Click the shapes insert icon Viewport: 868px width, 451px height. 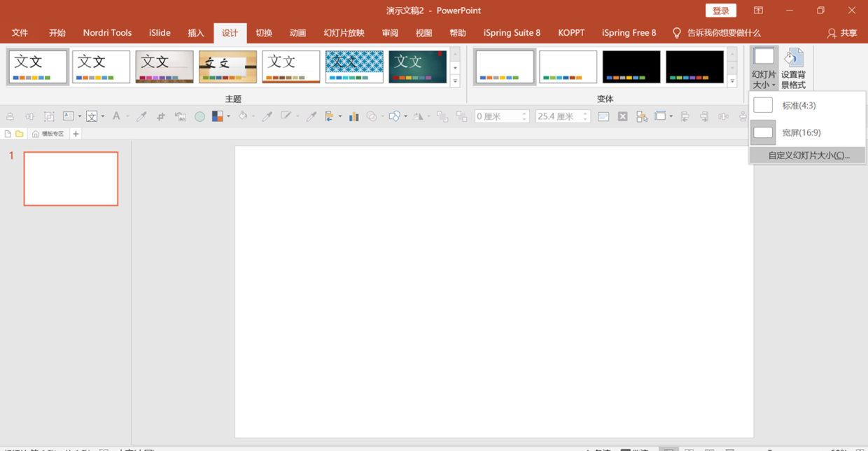point(395,116)
